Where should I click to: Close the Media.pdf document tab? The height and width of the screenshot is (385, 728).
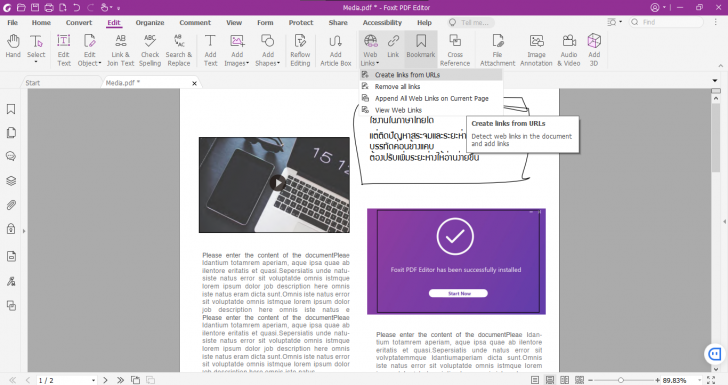pos(195,83)
